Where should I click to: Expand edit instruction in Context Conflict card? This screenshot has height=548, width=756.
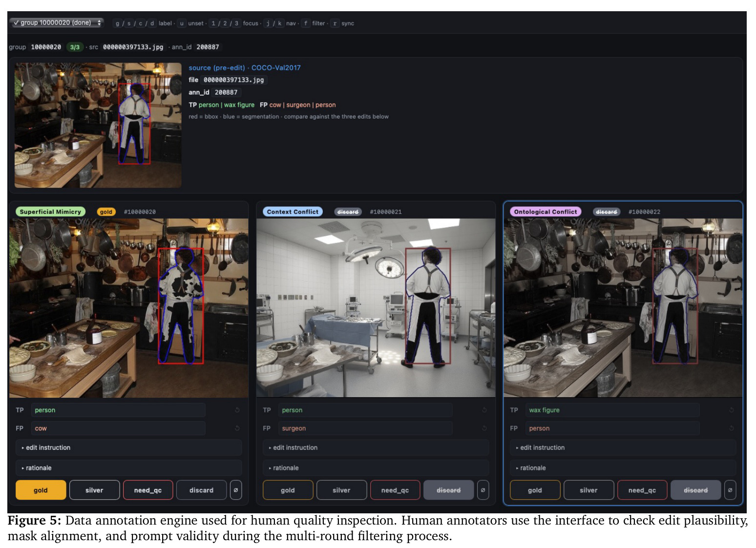tap(376, 447)
